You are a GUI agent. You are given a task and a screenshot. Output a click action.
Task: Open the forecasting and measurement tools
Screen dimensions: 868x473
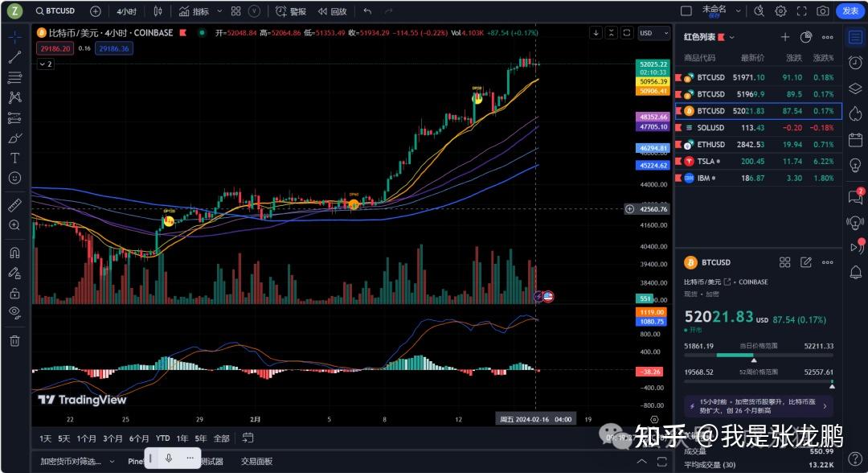(x=15, y=118)
